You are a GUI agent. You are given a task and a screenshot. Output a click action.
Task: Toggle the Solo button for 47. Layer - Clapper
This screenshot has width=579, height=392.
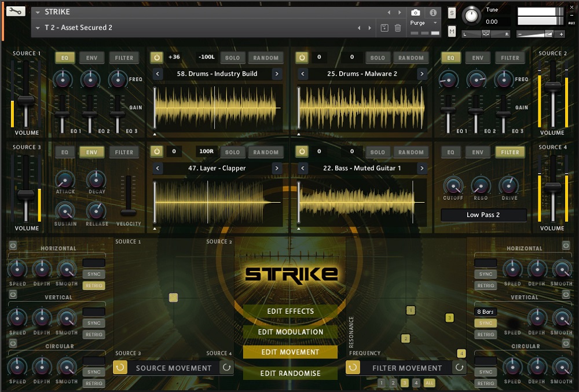pyautogui.click(x=232, y=152)
